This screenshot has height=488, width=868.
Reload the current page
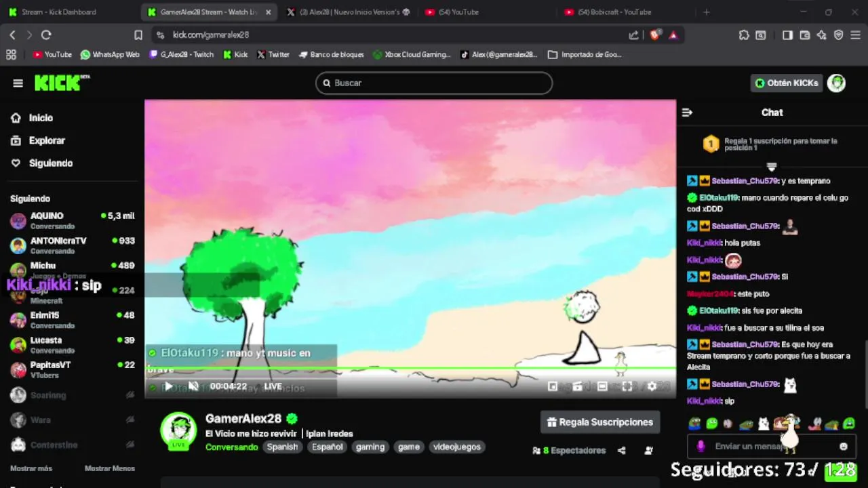point(46,35)
